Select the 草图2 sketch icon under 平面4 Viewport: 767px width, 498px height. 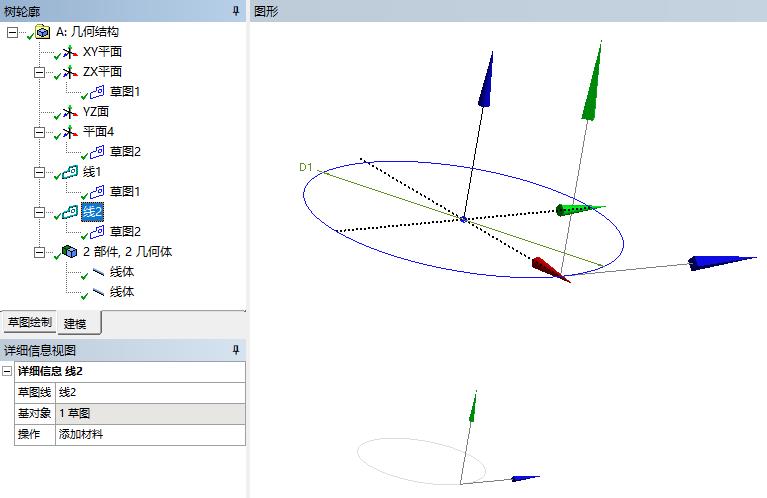coord(97,152)
